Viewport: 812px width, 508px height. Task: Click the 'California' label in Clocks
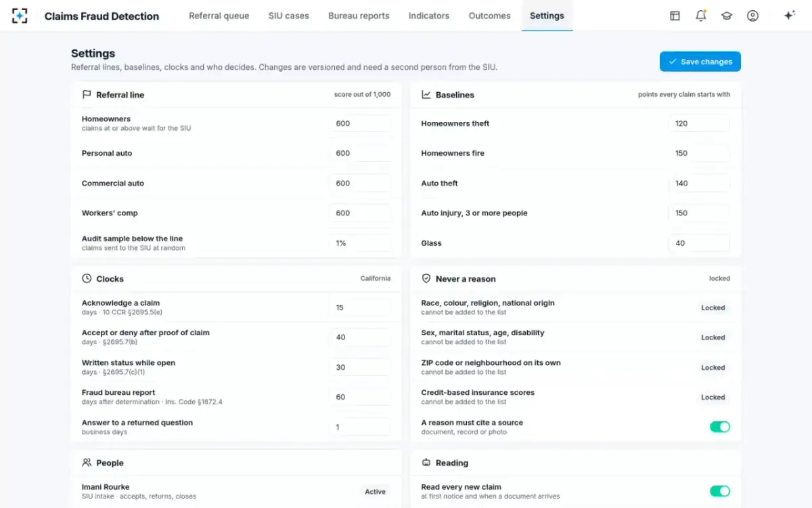click(376, 278)
